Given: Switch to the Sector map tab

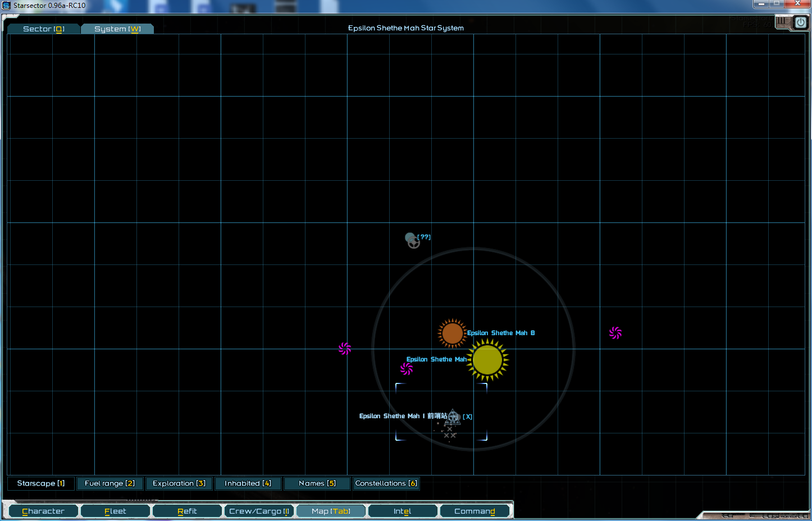Looking at the screenshot, I should (x=44, y=29).
